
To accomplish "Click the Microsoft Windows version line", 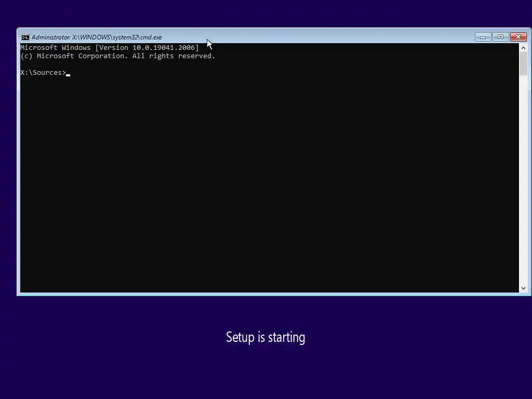I will pos(110,47).
